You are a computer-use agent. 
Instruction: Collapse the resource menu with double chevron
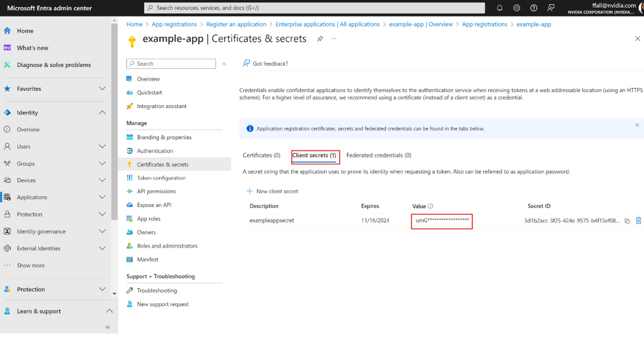pos(224,64)
